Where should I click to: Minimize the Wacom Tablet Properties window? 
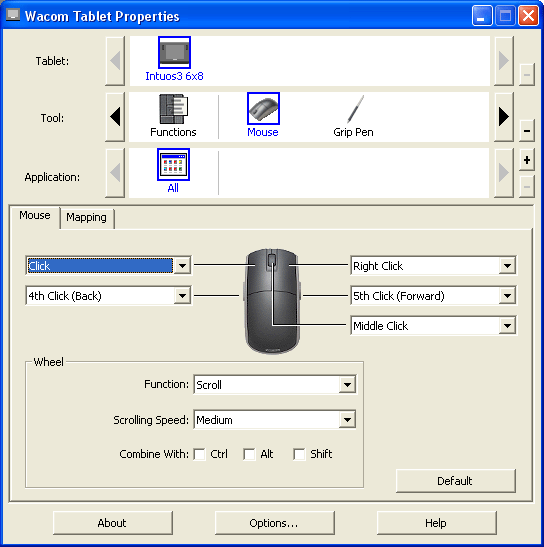(482, 16)
